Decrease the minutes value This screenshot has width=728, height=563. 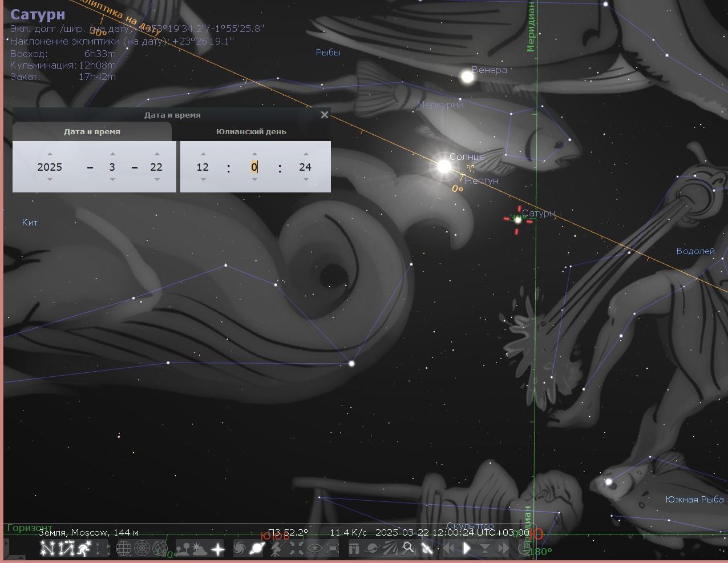(x=254, y=180)
